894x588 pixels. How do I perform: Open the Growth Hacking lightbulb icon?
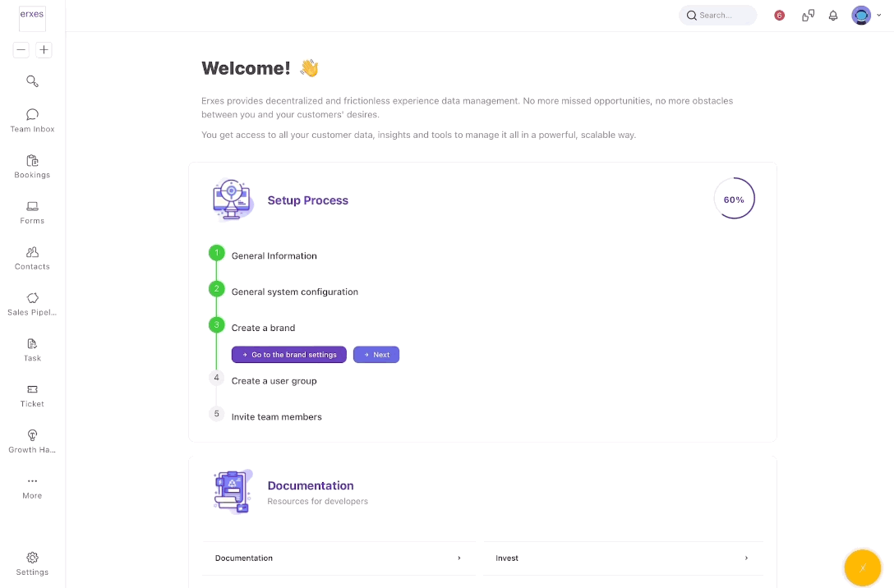(32, 435)
